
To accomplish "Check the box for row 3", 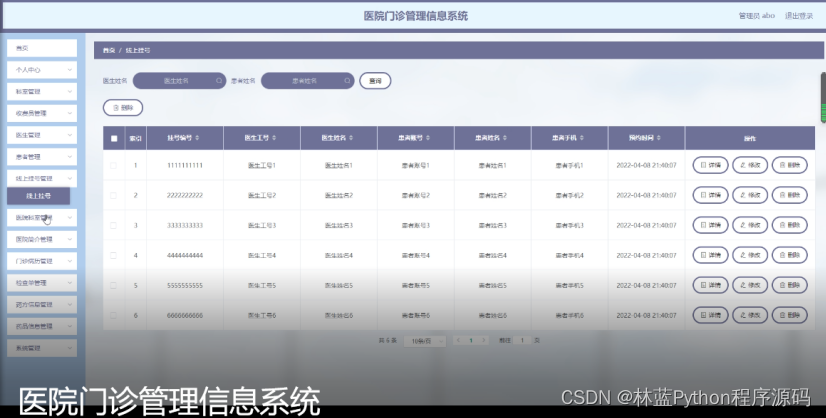I will 114,226.
